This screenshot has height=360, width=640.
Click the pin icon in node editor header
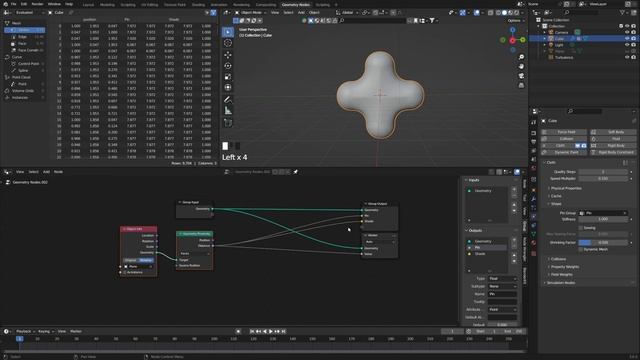coord(296,172)
